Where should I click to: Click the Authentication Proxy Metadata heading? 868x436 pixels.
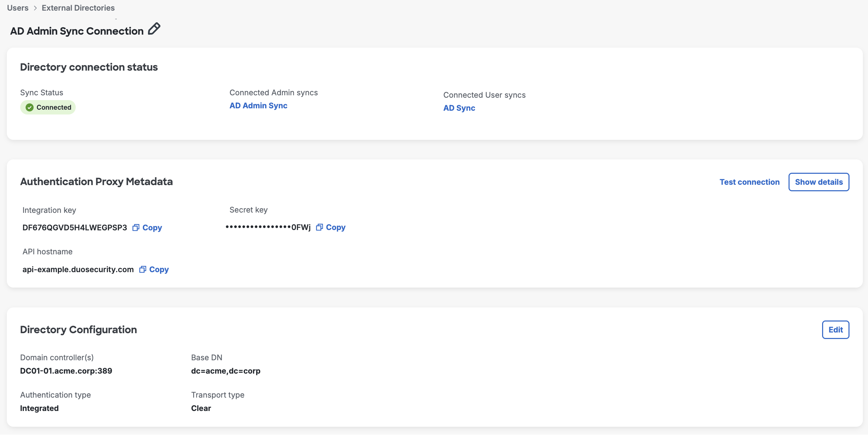(97, 182)
